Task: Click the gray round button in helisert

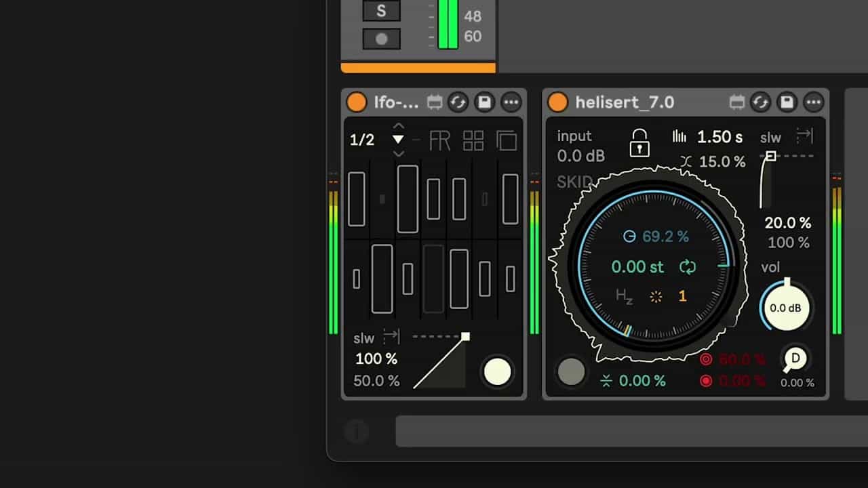Action: pyautogui.click(x=571, y=371)
